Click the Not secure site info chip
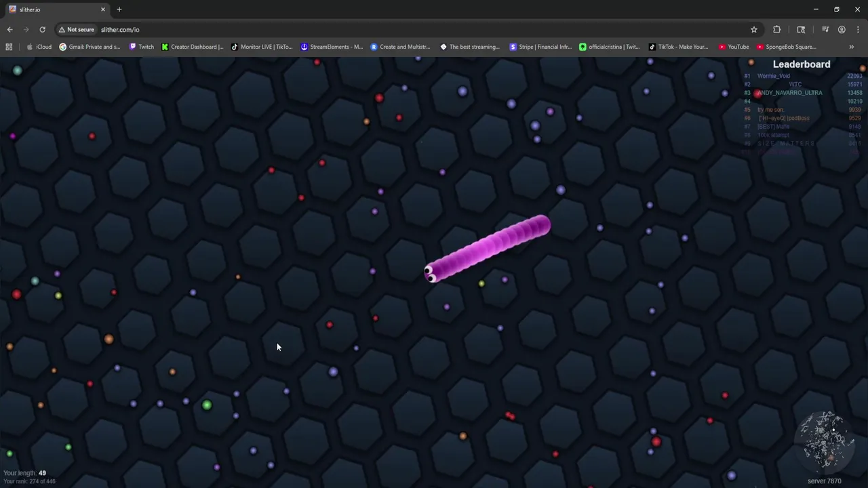The height and width of the screenshot is (488, 868). point(76,29)
